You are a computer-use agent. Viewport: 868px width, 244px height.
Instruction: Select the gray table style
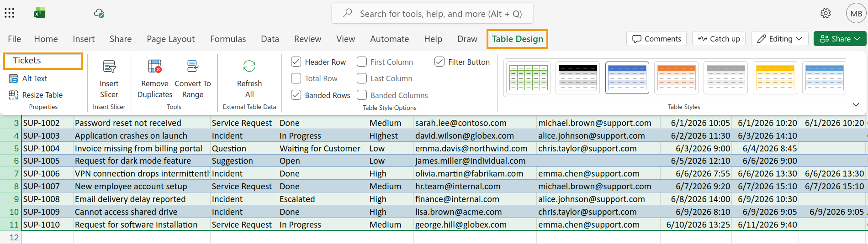click(726, 78)
